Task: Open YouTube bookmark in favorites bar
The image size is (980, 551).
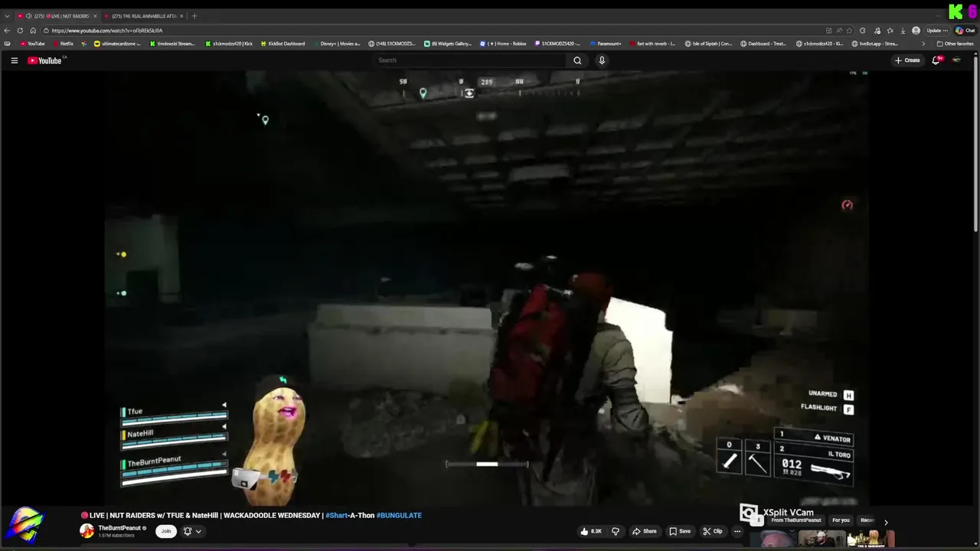Action: pyautogui.click(x=32, y=44)
